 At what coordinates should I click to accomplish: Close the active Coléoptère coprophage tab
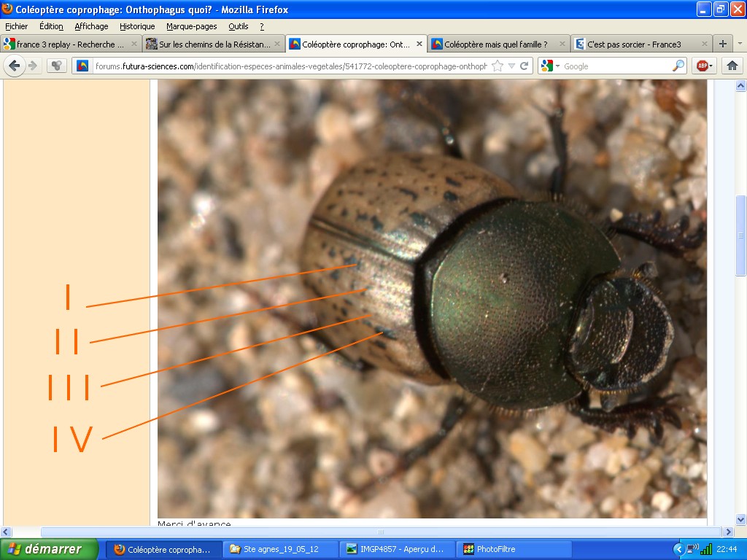419,44
